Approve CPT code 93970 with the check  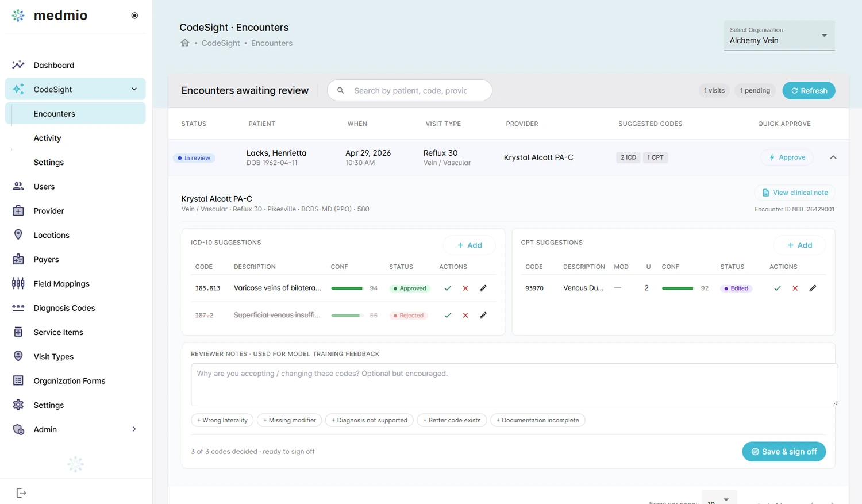pos(778,288)
